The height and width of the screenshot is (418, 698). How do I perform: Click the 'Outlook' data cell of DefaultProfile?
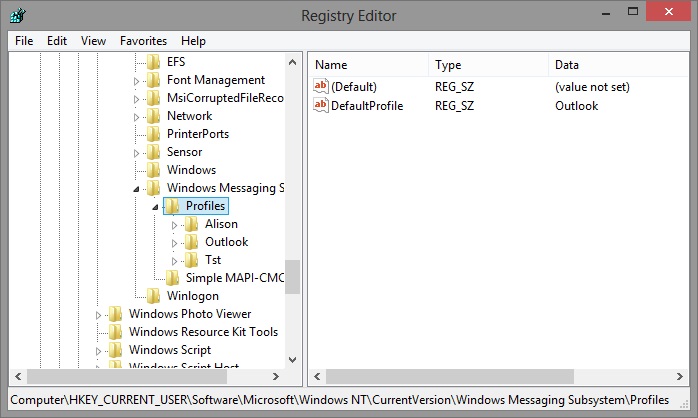tap(576, 106)
